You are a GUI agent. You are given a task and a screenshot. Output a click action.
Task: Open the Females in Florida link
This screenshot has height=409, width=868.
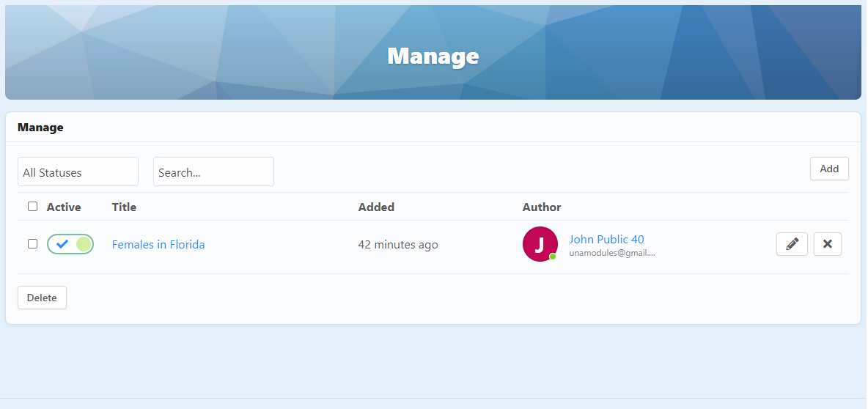point(158,245)
